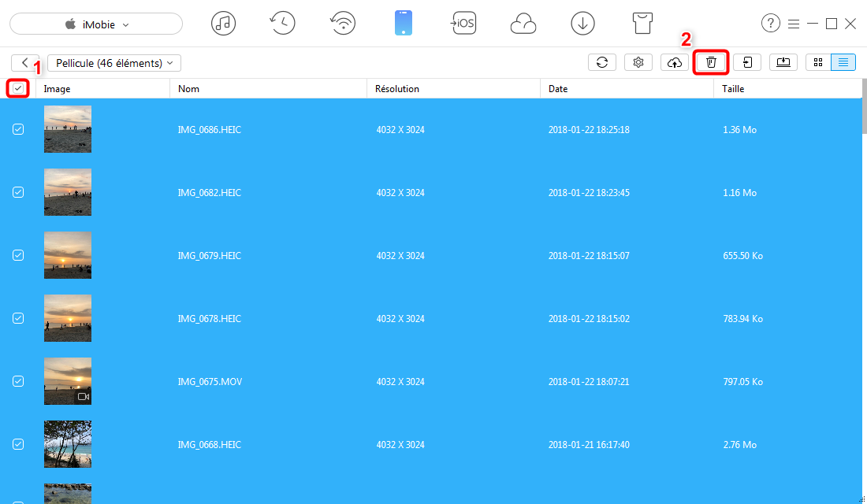This screenshot has width=867, height=504.
Task: Uncheck the IMG_0686.HEIC checkbox
Action: tap(18, 129)
